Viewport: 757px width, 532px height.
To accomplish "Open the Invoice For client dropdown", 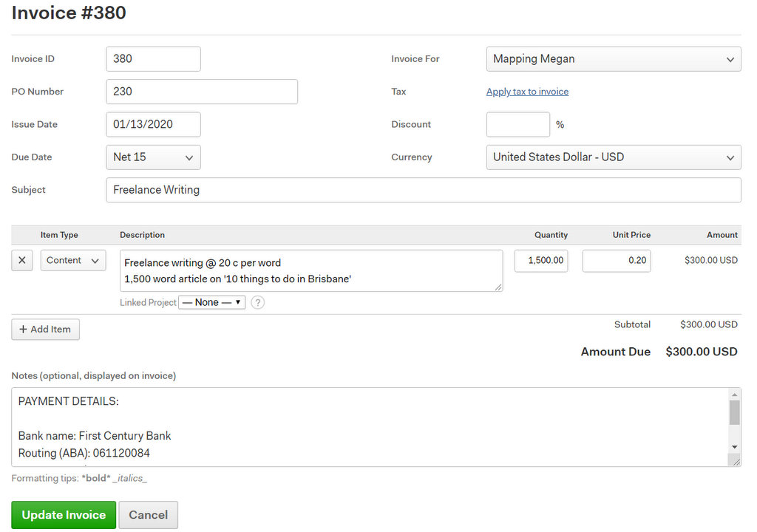I will point(613,59).
